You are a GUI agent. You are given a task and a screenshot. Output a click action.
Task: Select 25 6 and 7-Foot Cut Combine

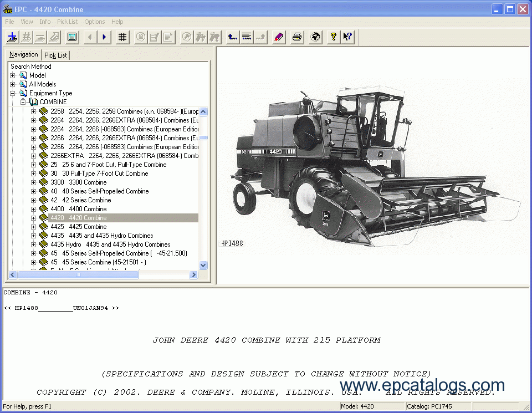pyautogui.click(x=108, y=165)
